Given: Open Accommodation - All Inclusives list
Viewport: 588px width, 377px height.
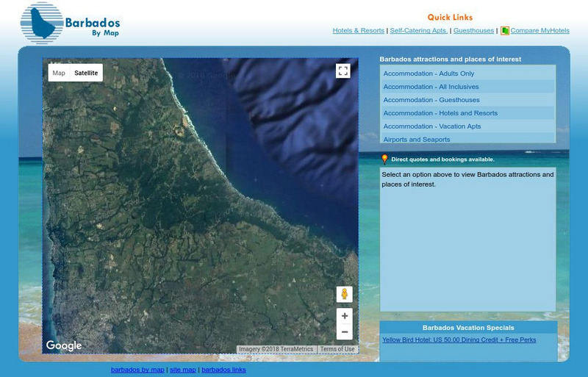Looking at the screenshot, I should tap(467, 87).
